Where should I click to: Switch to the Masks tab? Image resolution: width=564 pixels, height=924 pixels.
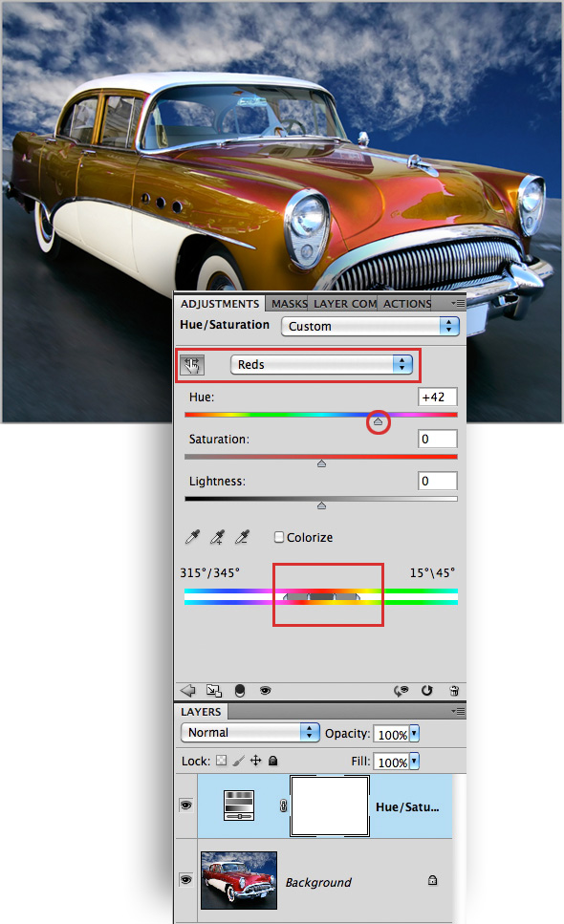tap(288, 304)
